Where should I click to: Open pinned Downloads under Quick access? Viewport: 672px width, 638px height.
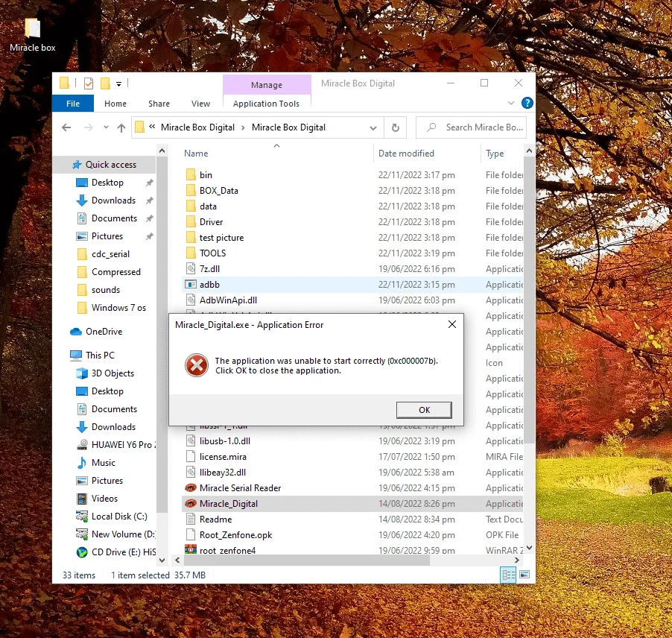[113, 200]
